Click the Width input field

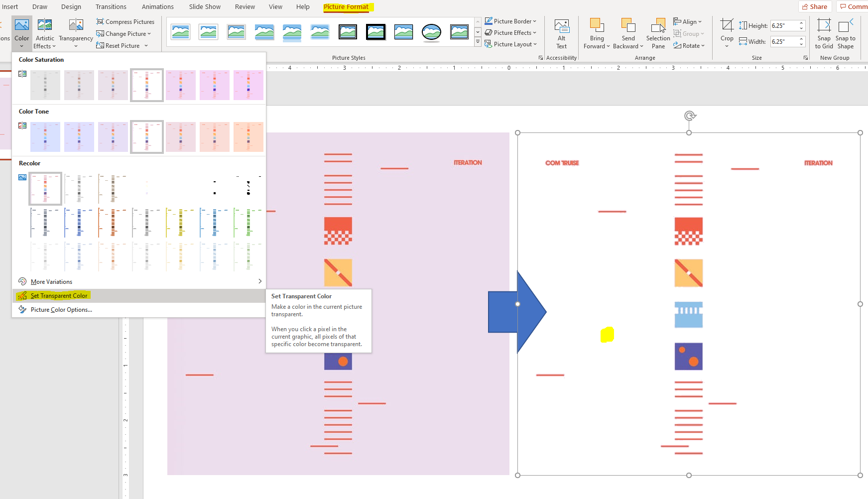(784, 41)
